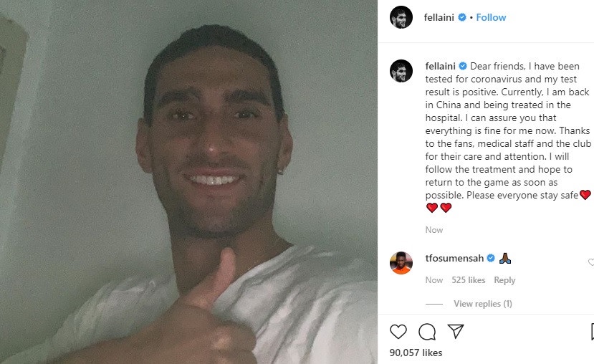Viewport: 594px width, 364px height.
Task: Follow the fellaini account
Action: [x=491, y=17]
